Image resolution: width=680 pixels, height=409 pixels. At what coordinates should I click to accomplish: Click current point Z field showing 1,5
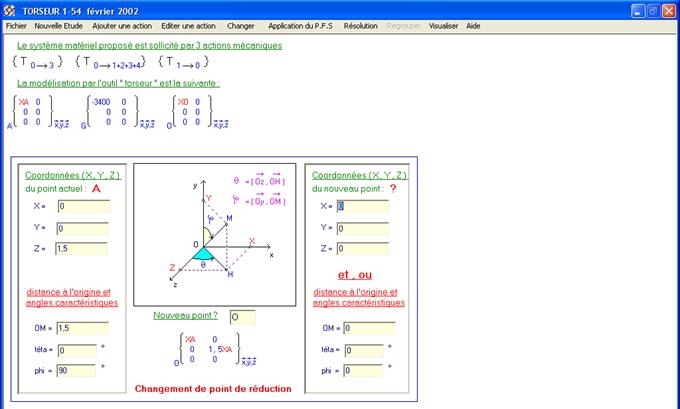pyautogui.click(x=81, y=249)
